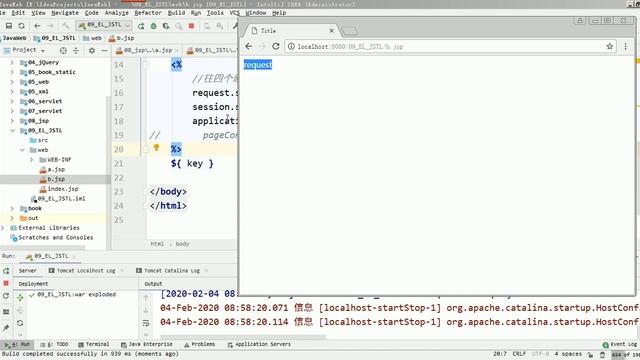
Task: Bookmark page with the star icon
Action: click(609, 46)
